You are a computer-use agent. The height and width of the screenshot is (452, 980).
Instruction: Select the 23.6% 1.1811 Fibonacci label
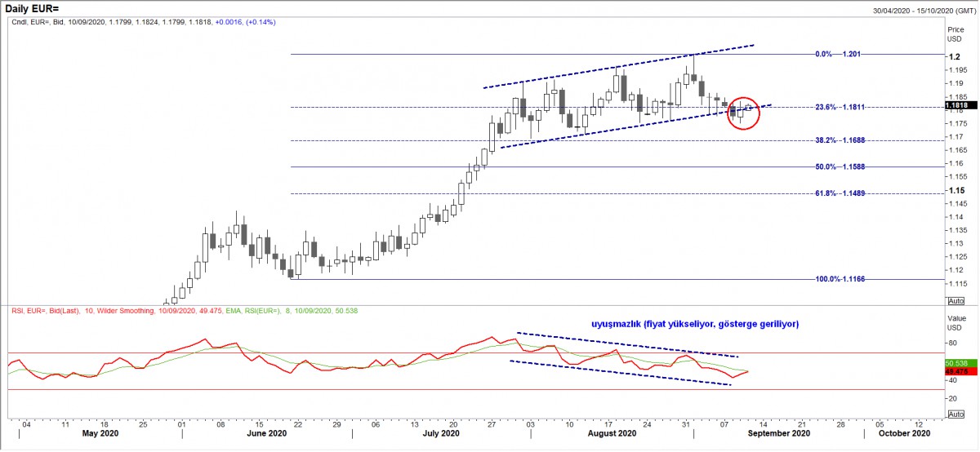click(x=840, y=107)
